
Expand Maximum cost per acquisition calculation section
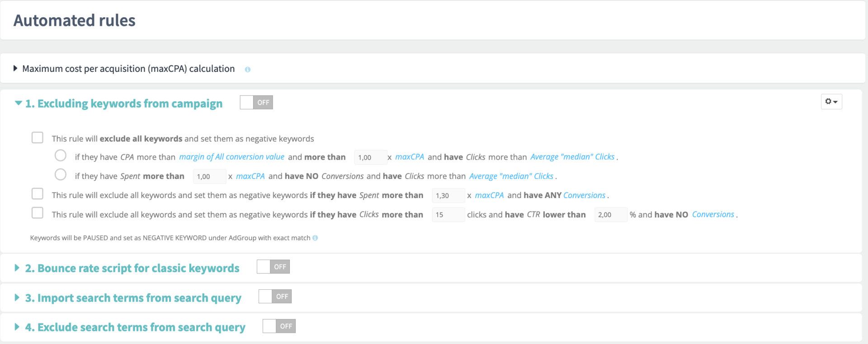click(x=16, y=68)
